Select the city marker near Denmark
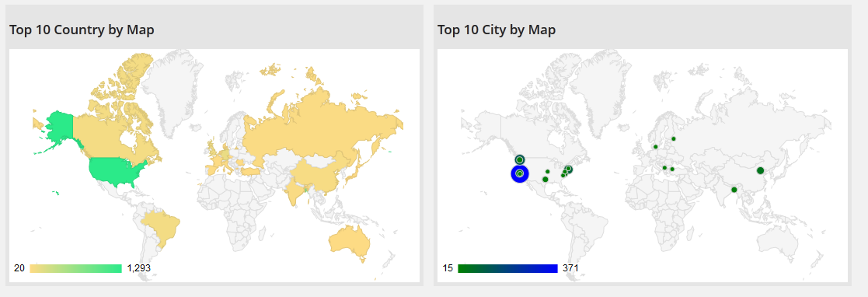This screenshot has height=297, width=868. 655,147
